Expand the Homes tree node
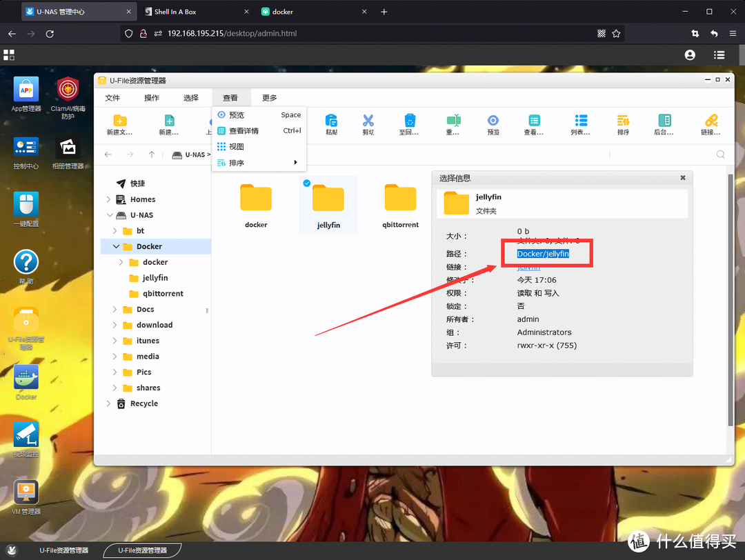Image resolution: width=745 pixels, height=560 pixels. pyautogui.click(x=108, y=199)
